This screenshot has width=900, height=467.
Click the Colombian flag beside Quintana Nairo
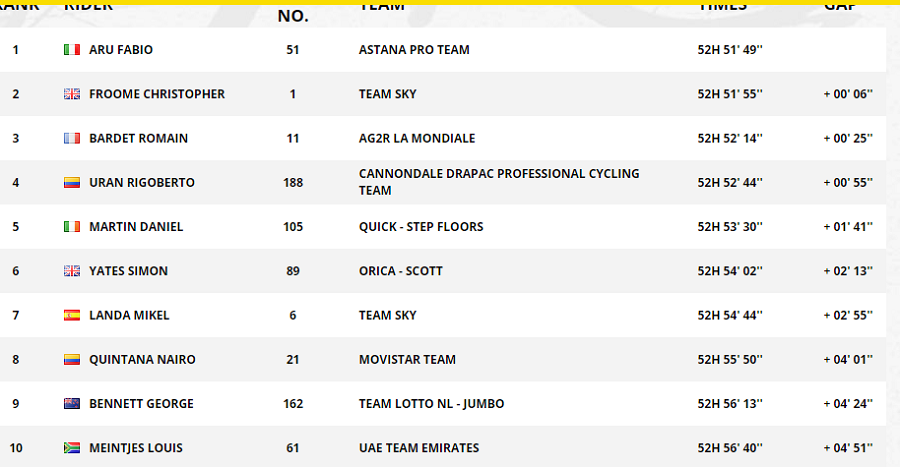coord(72,359)
